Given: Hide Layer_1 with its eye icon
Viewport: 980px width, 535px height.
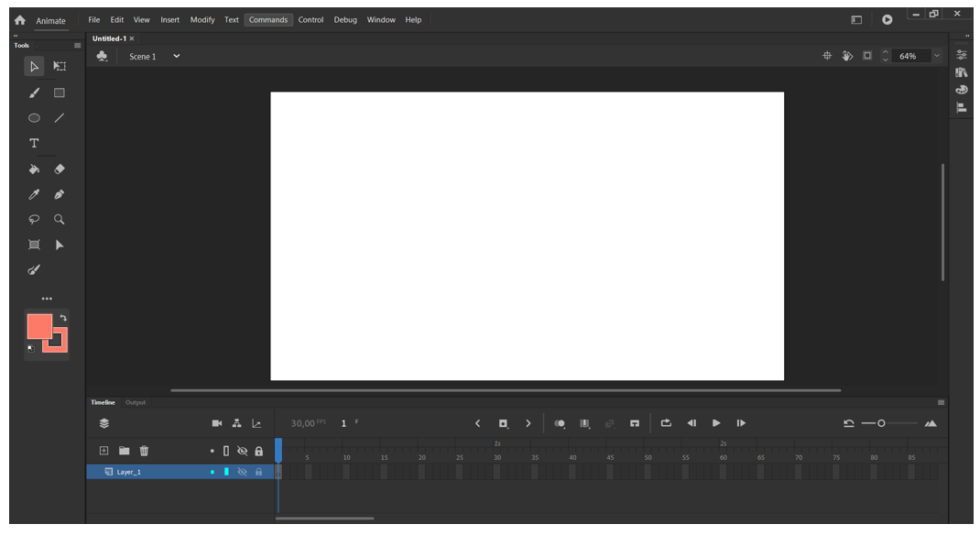Looking at the screenshot, I should tap(243, 472).
